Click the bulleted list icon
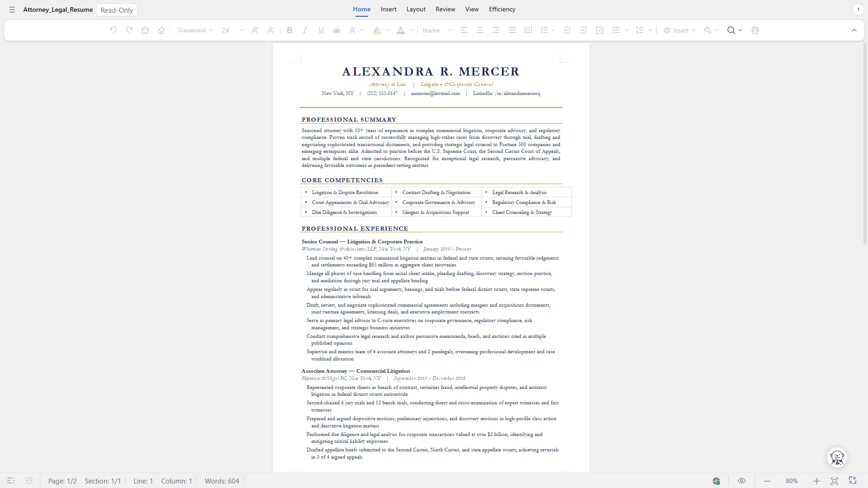 tap(616, 30)
